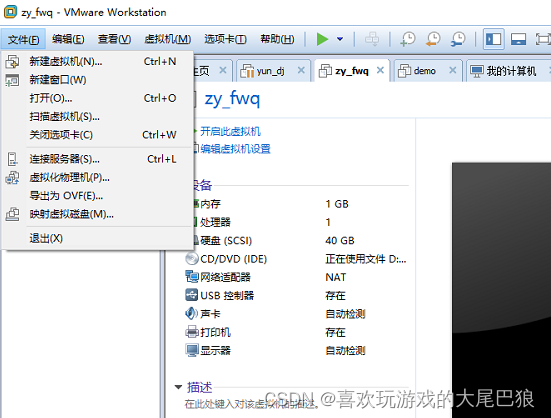
Task: Collapse the 描述 section triangle
Action: 179,387
